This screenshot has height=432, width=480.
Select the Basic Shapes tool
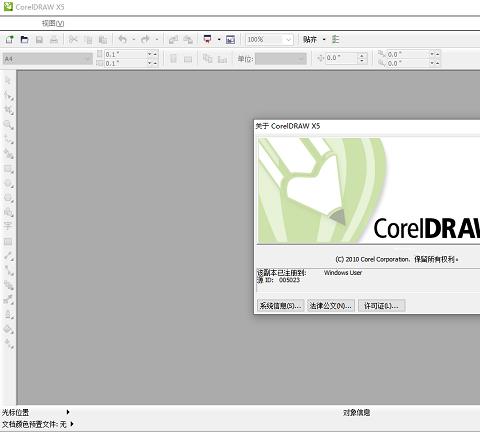8,212
